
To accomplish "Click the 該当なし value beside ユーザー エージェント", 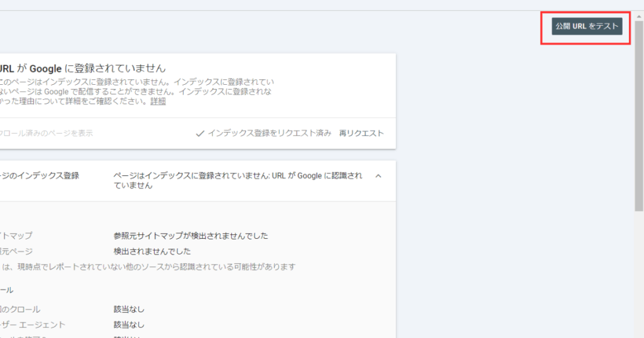I will pos(129,325).
